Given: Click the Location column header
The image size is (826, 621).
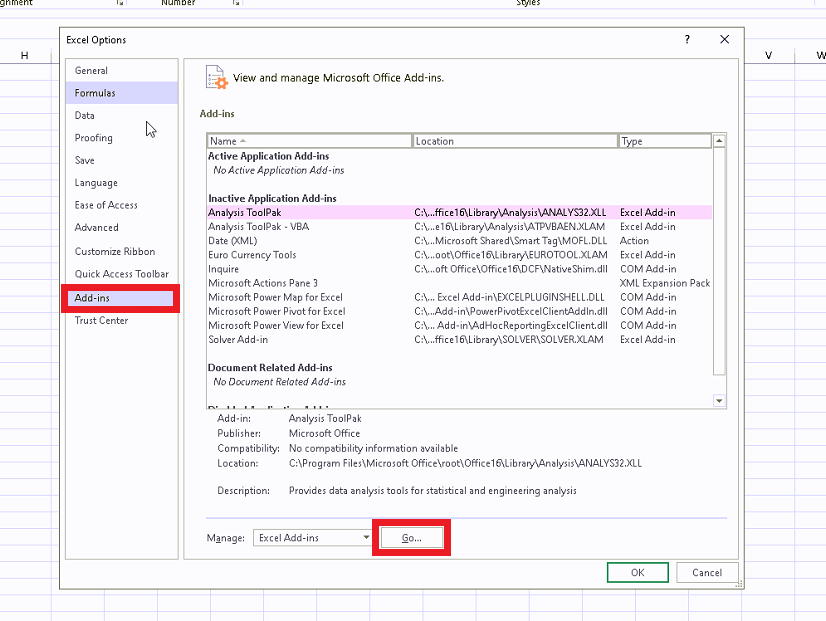Looking at the screenshot, I should [x=515, y=142].
